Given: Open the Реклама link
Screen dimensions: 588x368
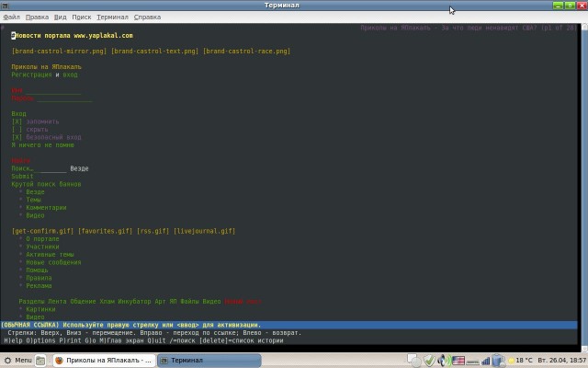Looking at the screenshot, I should click(39, 286).
